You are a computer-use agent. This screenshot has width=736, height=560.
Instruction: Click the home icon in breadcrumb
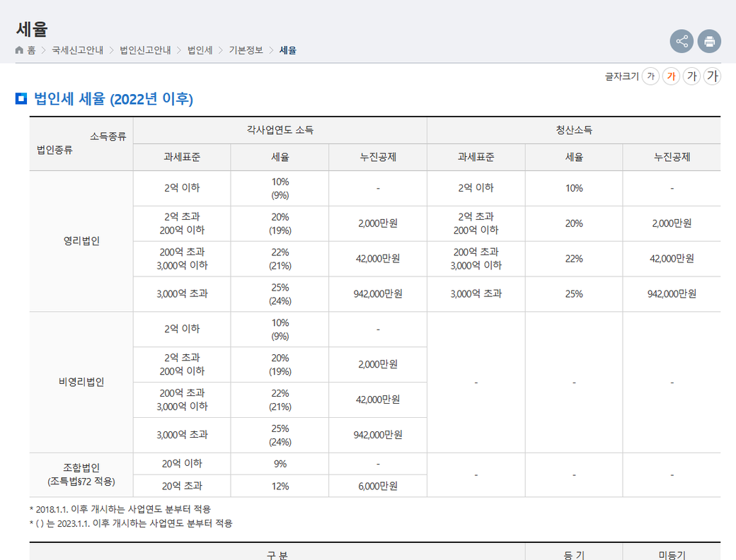(19, 50)
